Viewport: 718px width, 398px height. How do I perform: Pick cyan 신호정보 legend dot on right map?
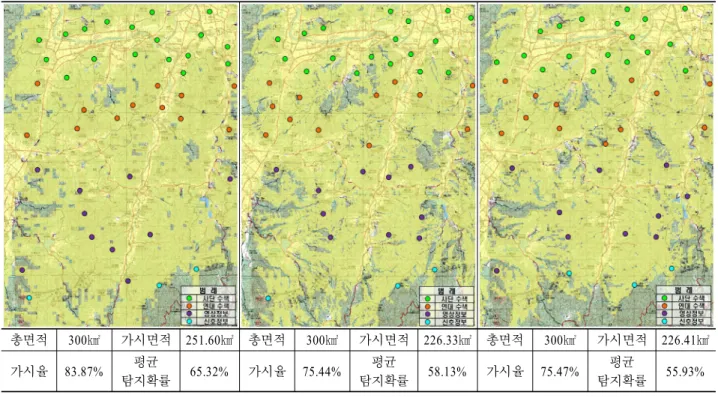tap(664, 321)
